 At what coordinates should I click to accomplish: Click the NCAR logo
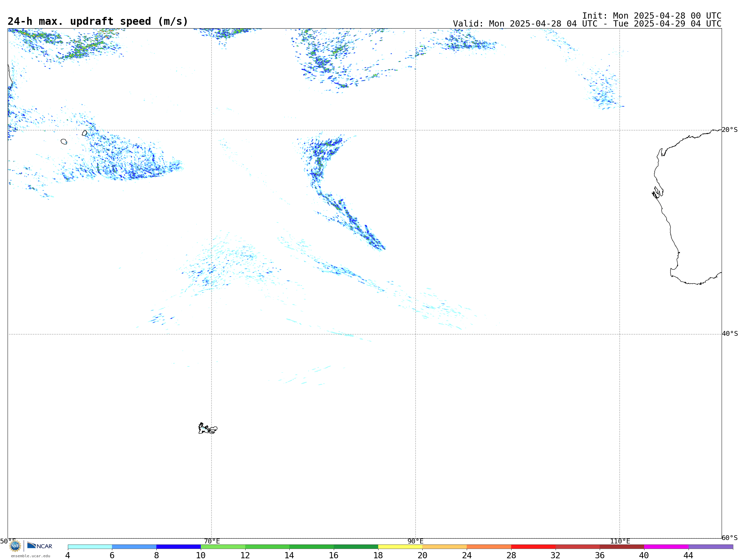point(40,546)
